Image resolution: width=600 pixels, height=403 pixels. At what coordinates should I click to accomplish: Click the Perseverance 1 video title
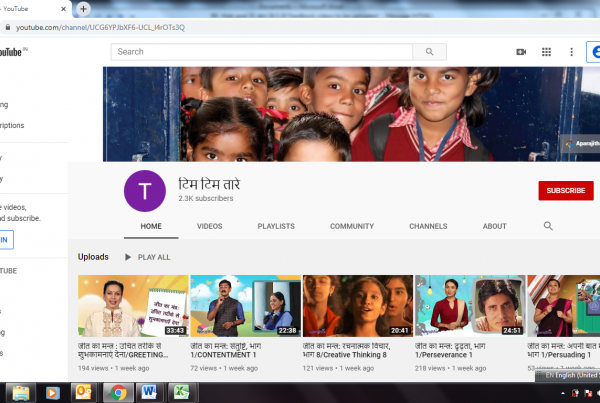(450, 350)
